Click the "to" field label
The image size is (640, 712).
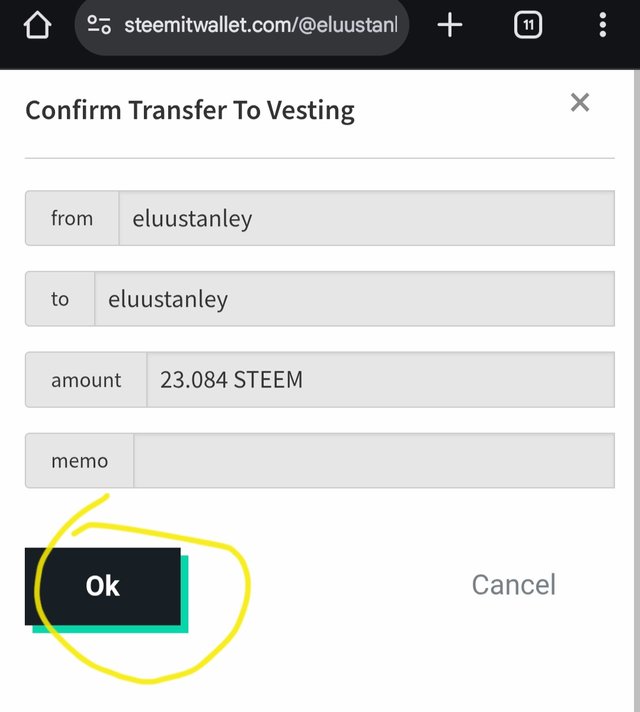[60, 299]
